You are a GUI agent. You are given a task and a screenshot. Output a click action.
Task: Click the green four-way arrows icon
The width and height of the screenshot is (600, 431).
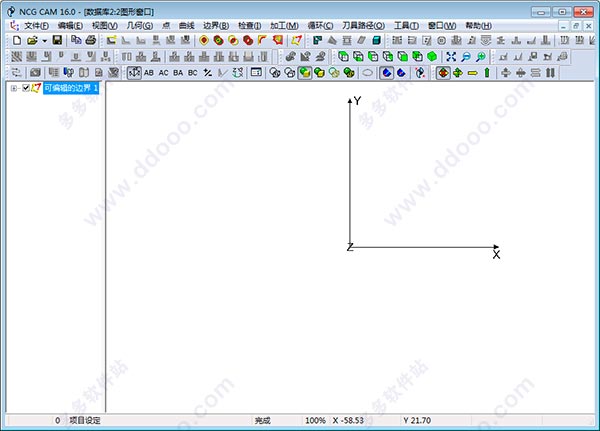(x=458, y=73)
